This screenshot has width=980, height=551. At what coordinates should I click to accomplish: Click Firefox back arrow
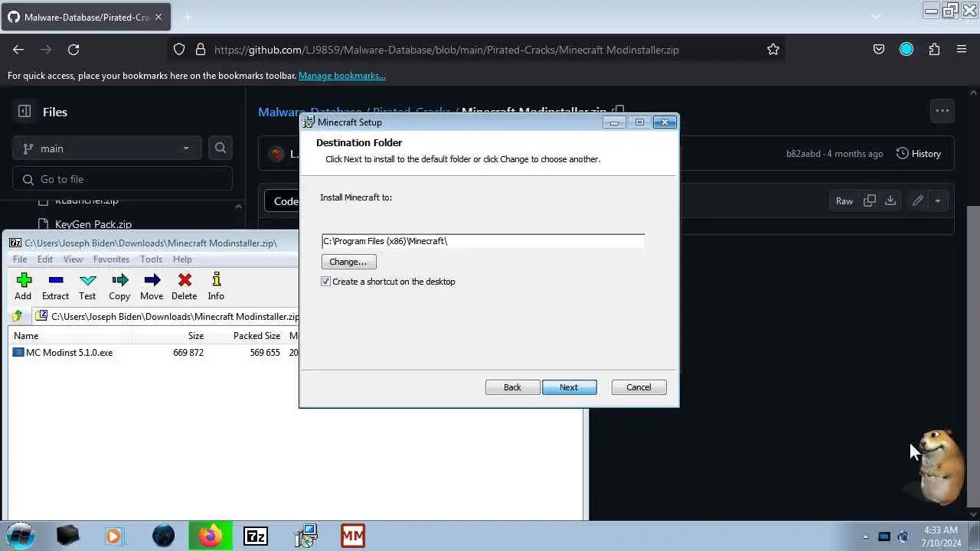click(x=18, y=50)
